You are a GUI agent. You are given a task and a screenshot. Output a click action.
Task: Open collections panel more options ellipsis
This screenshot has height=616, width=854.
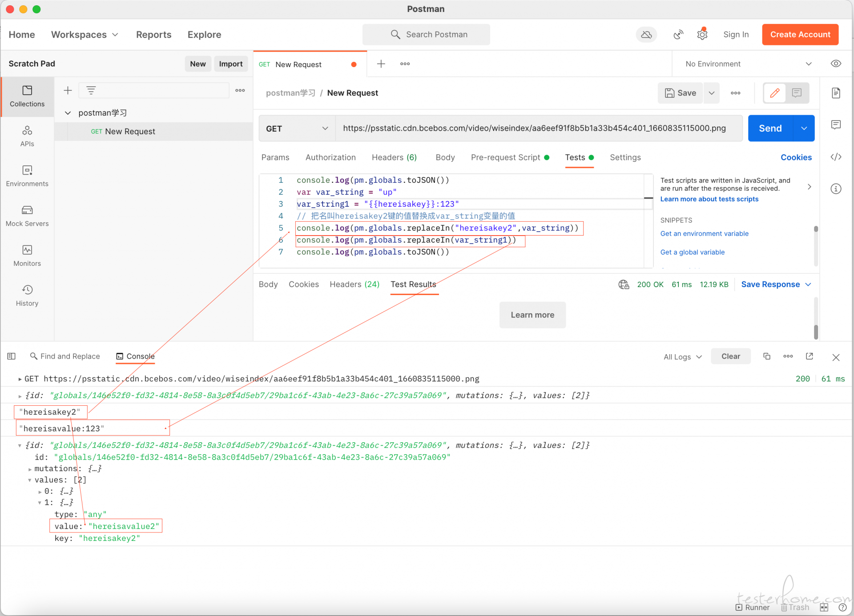pos(240,91)
